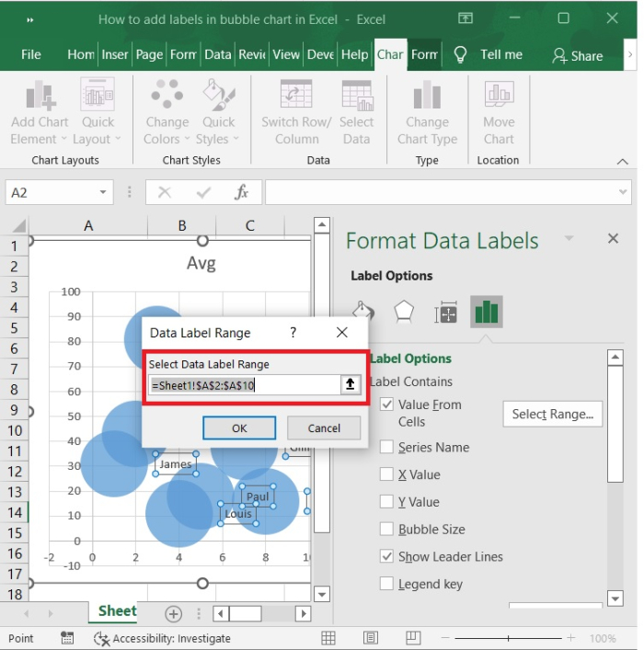This screenshot has height=650, width=644.
Task: Open the File tab
Action: (31, 54)
